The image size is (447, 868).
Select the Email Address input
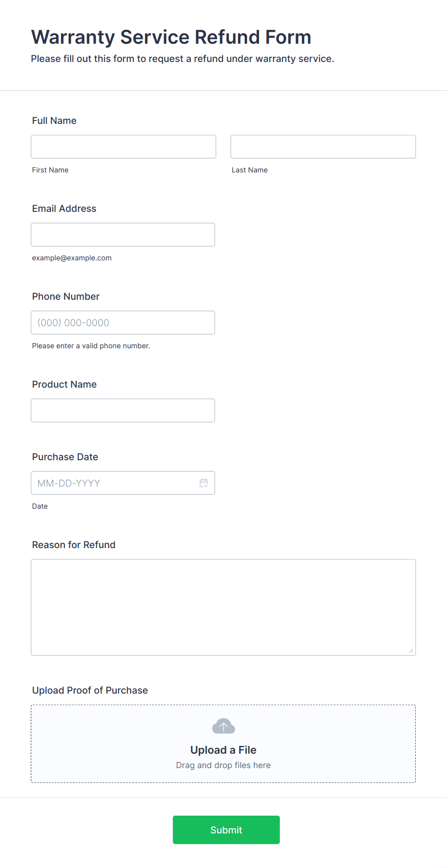pyautogui.click(x=123, y=234)
